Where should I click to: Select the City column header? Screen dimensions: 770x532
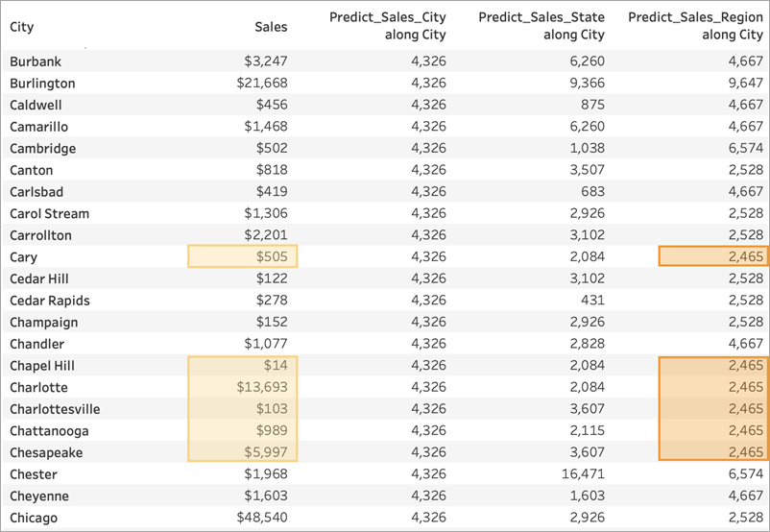coord(22,27)
